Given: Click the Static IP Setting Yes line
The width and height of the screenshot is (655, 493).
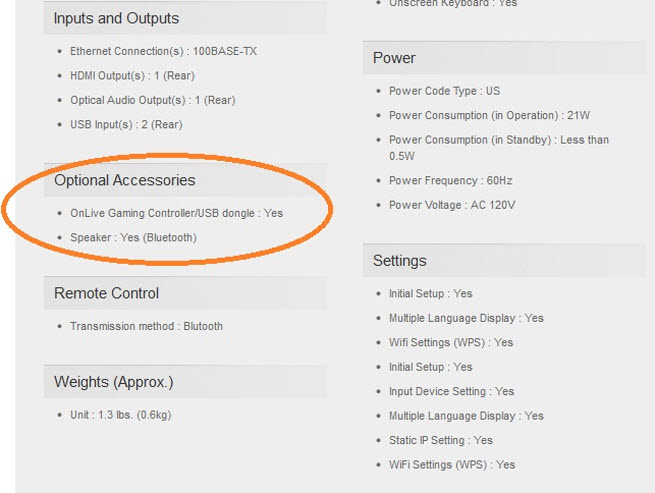Looking at the screenshot, I should [441, 440].
